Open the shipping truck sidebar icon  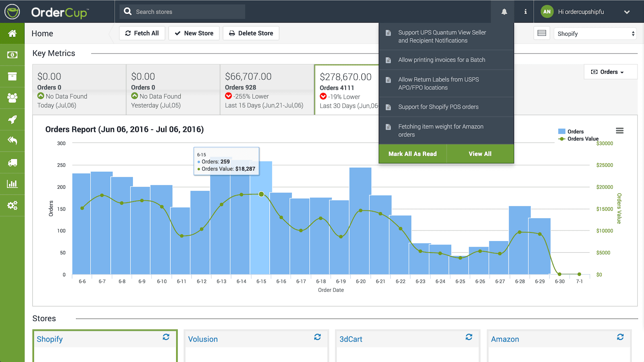coord(12,162)
